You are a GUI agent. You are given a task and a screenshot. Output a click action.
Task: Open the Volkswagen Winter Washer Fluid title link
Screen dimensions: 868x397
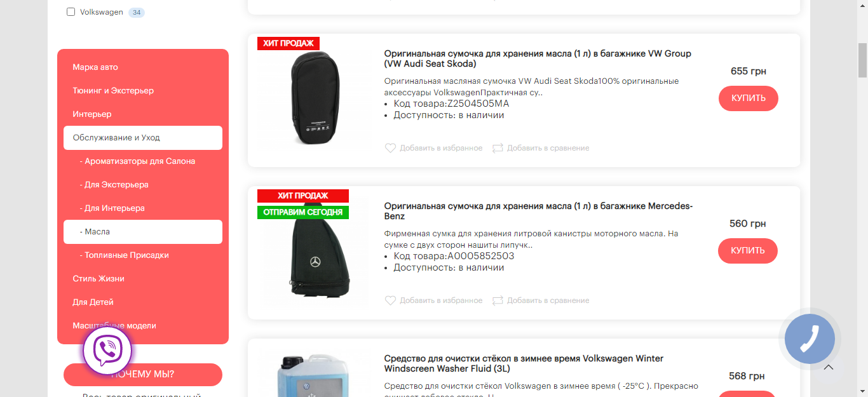(524, 363)
